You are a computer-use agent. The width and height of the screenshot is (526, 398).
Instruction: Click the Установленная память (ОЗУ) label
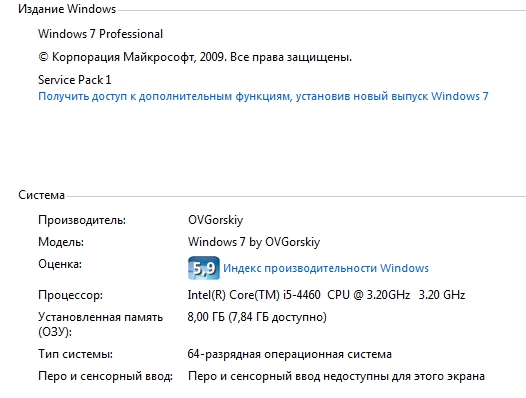(x=100, y=325)
